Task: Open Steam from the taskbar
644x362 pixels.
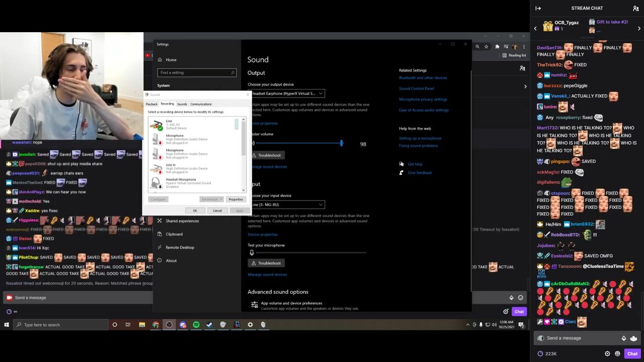Action: coord(210,325)
